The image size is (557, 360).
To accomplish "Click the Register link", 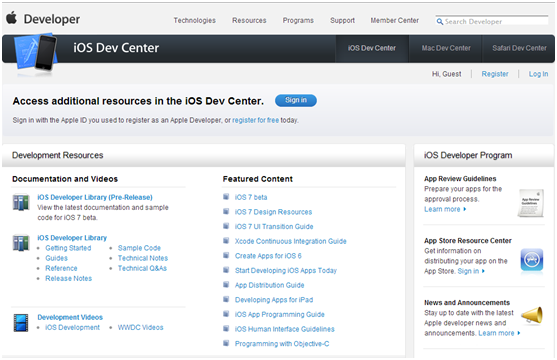I will coord(495,74).
